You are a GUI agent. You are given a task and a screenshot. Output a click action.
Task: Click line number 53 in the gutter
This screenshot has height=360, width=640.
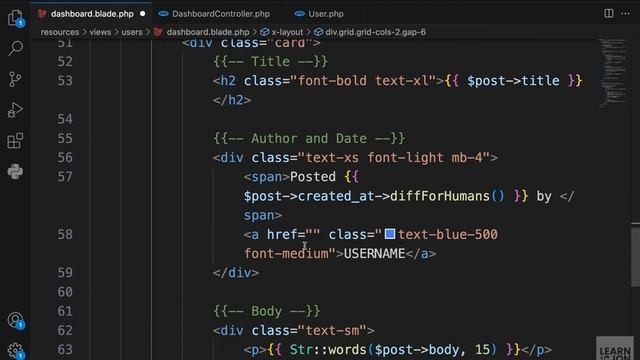65,81
